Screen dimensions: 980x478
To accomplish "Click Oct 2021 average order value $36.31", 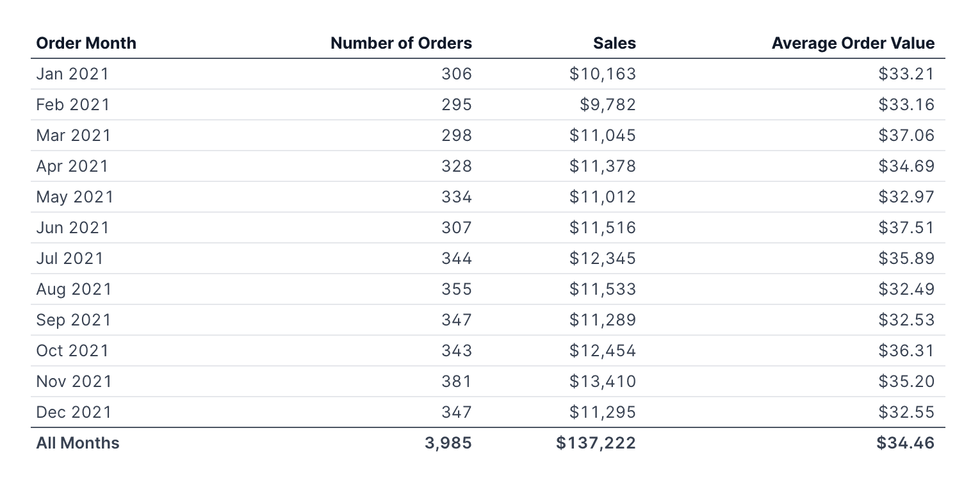I will (906, 350).
